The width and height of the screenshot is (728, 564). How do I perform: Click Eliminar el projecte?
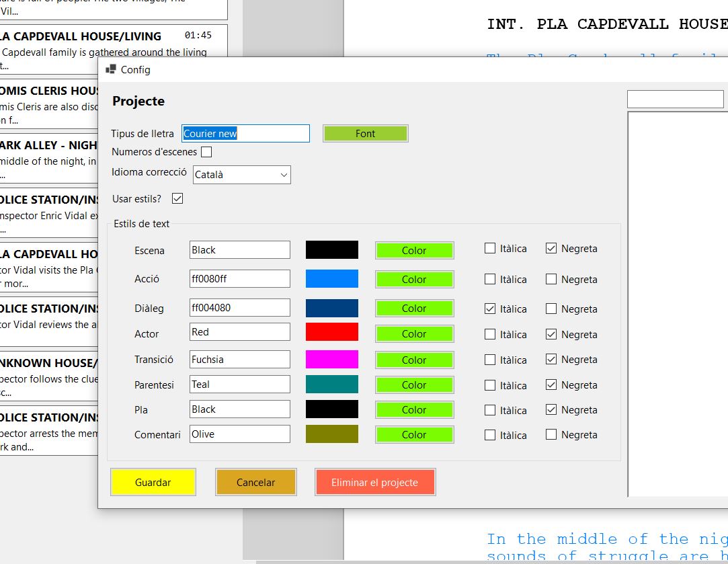click(x=375, y=481)
